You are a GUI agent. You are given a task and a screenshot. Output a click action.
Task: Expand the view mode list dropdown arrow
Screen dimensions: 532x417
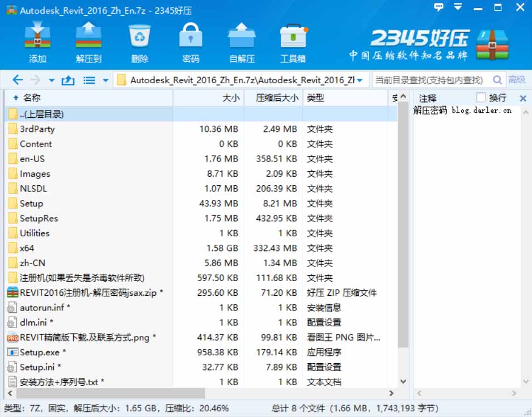point(105,80)
